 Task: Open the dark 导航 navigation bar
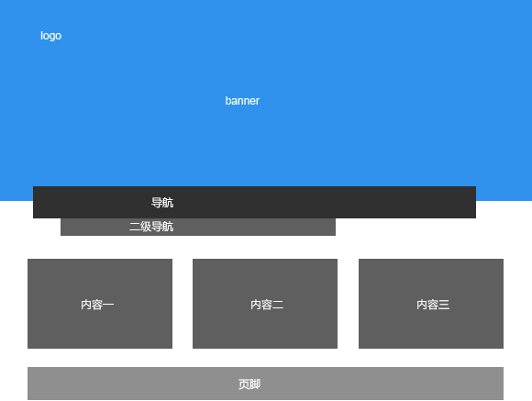[x=254, y=202]
